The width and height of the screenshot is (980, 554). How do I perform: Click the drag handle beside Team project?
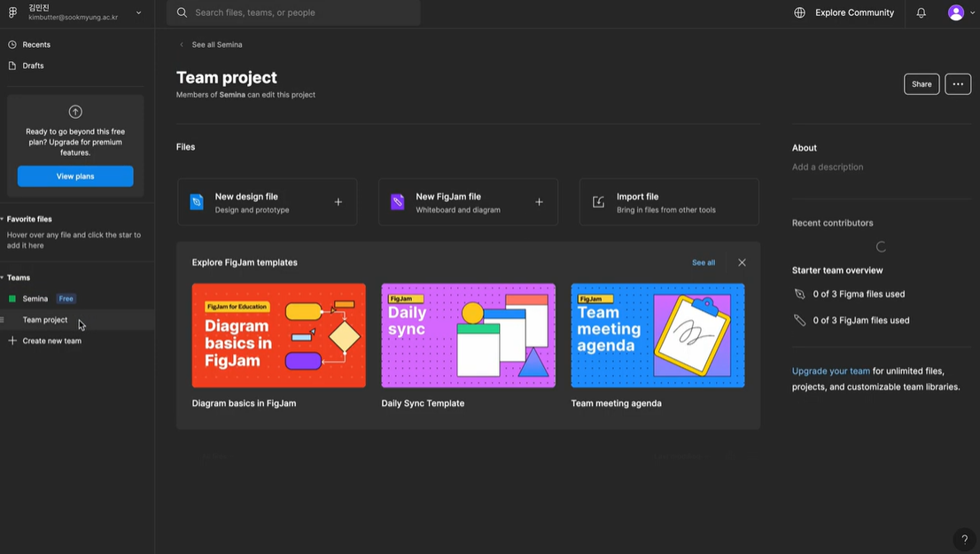[3, 319]
